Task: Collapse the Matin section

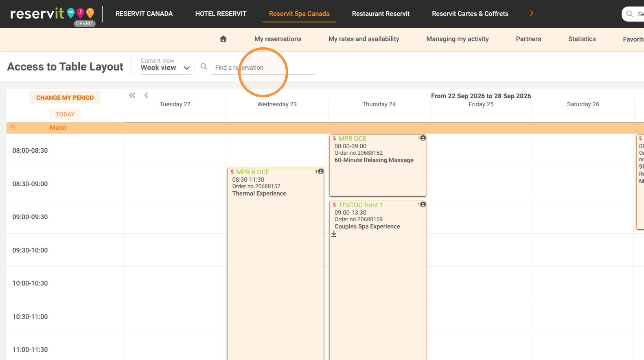Action: [x=13, y=127]
